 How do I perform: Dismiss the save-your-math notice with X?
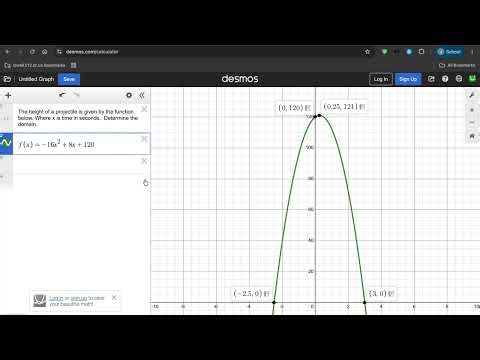(x=114, y=297)
